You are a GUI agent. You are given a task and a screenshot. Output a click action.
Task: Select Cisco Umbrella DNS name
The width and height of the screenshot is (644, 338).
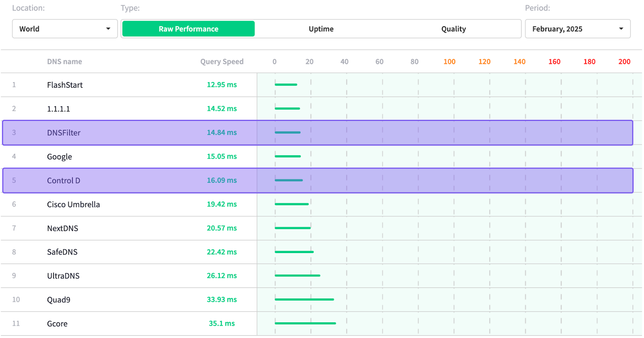click(73, 204)
